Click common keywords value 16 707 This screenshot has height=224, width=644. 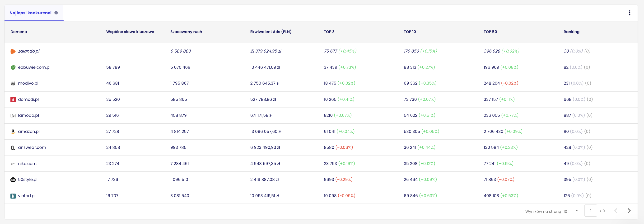click(112, 195)
